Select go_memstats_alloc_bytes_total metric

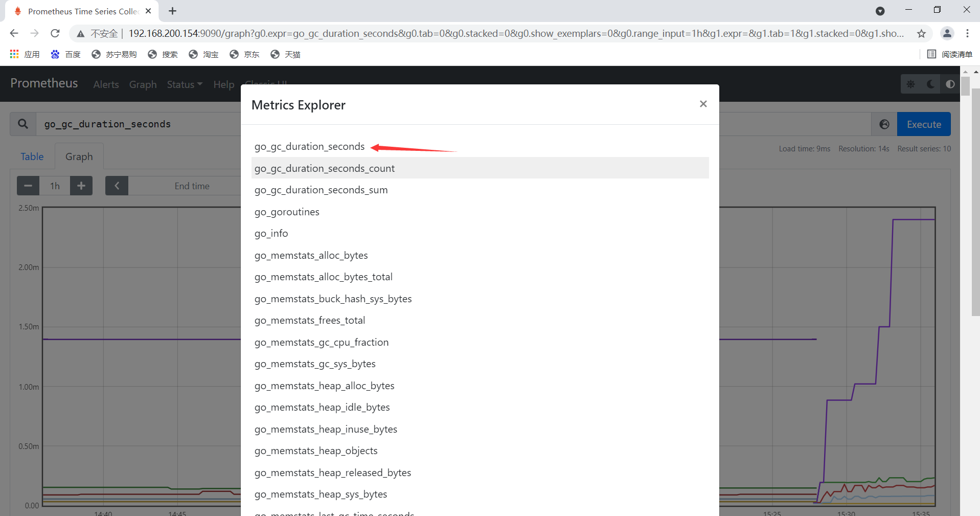tap(480, 277)
